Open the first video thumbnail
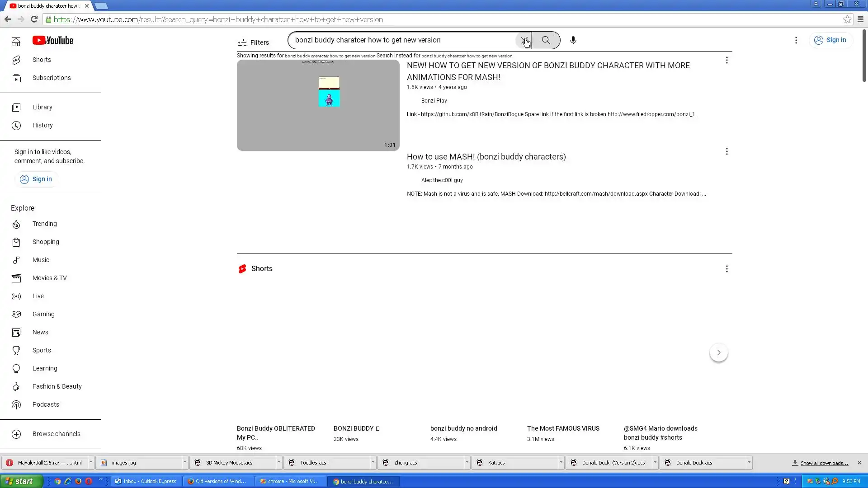Viewport: 868px width, 488px height. (318, 105)
